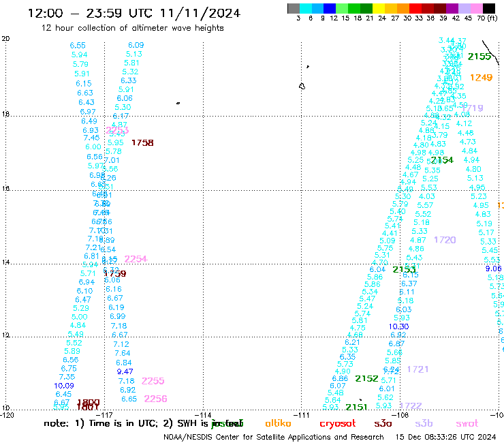Image resolution: width=504 pixels, height=443 pixels.
Task: Click the orange swatch in the color scale
Action: 403,8
